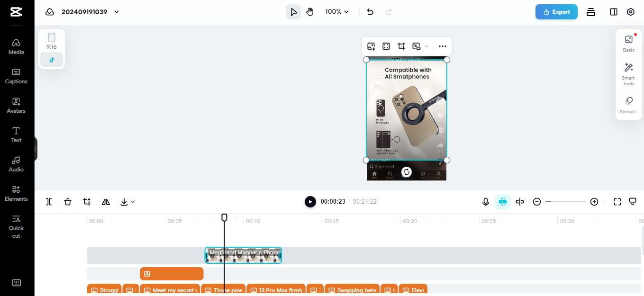Click the replace image icon above canvas
Image resolution: width=644 pixels, height=296 pixels.
[371, 46]
